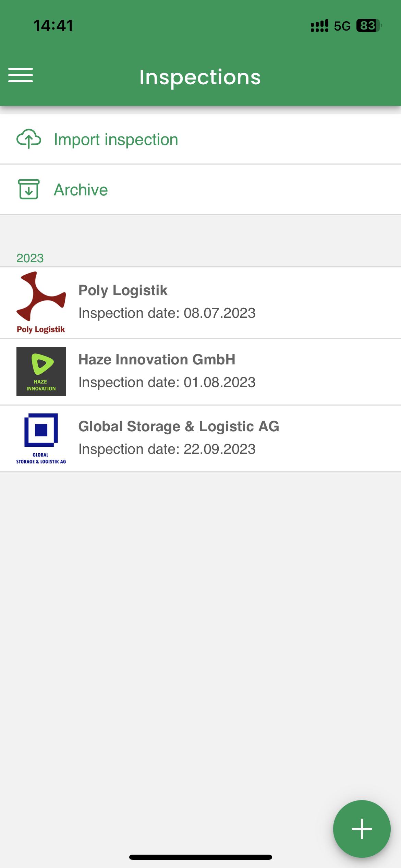Open the hamburger navigation menu
The width and height of the screenshot is (401, 868).
tap(21, 75)
